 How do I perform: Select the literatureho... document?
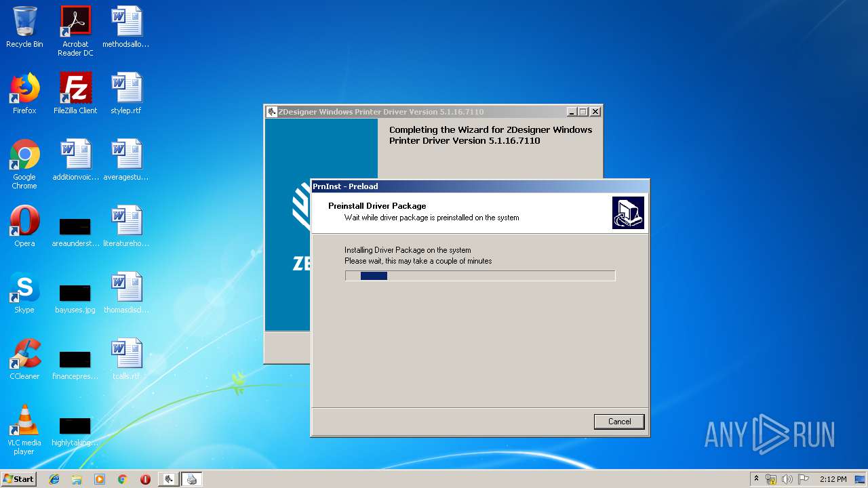(126, 226)
